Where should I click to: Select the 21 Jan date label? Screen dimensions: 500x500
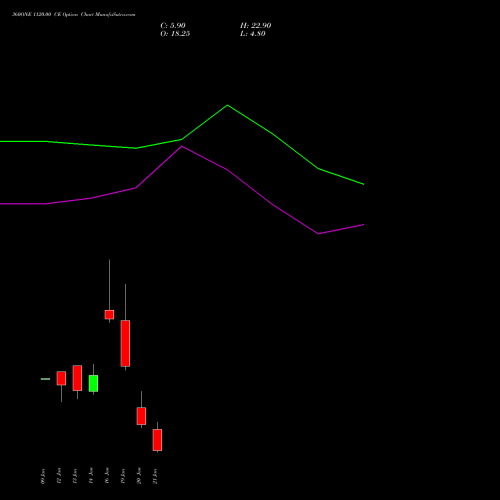click(x=155, y=476)
